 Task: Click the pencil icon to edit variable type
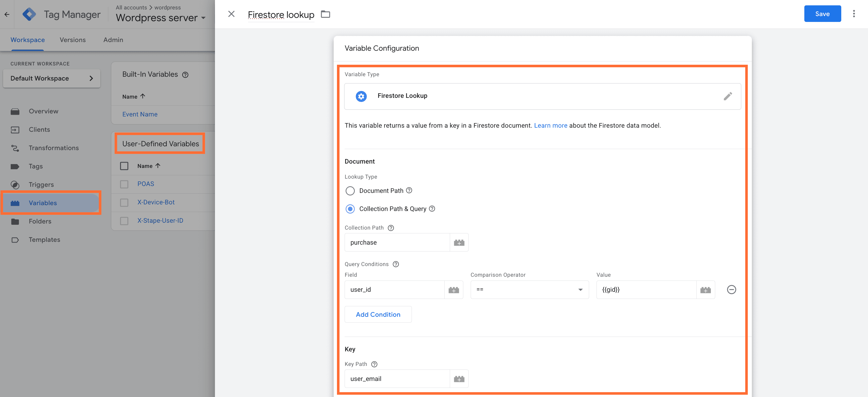click(x=727, y=96)
